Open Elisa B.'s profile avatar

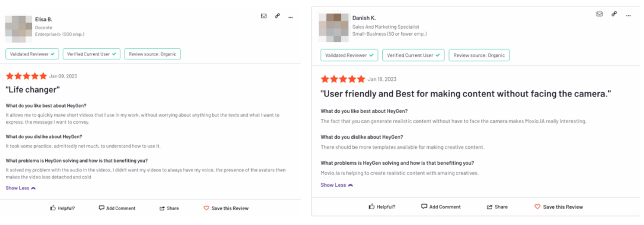click(18, 29)
